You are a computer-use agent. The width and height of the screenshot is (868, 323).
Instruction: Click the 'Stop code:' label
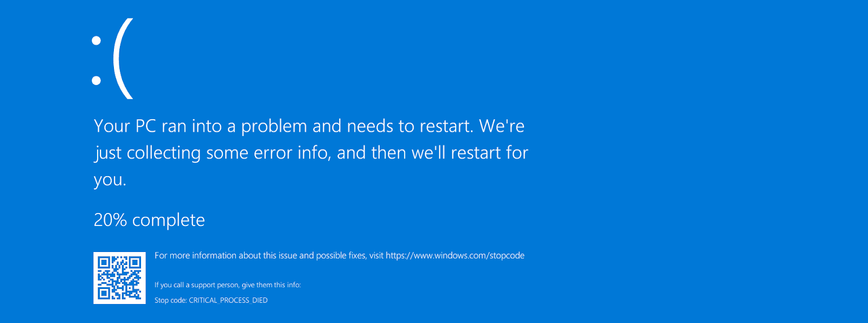[x=171, y=300]
